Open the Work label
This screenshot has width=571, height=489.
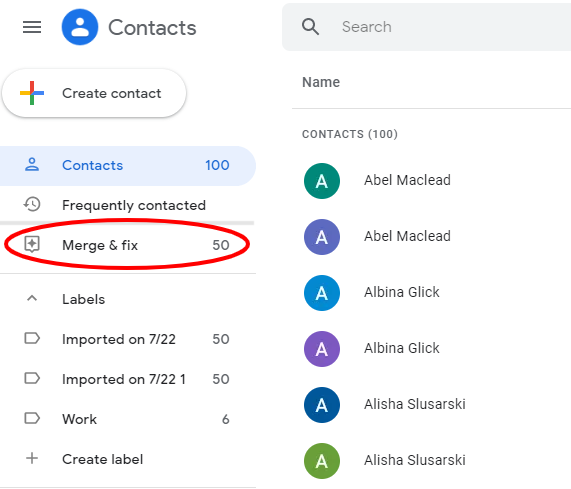(x=127, y=419)
